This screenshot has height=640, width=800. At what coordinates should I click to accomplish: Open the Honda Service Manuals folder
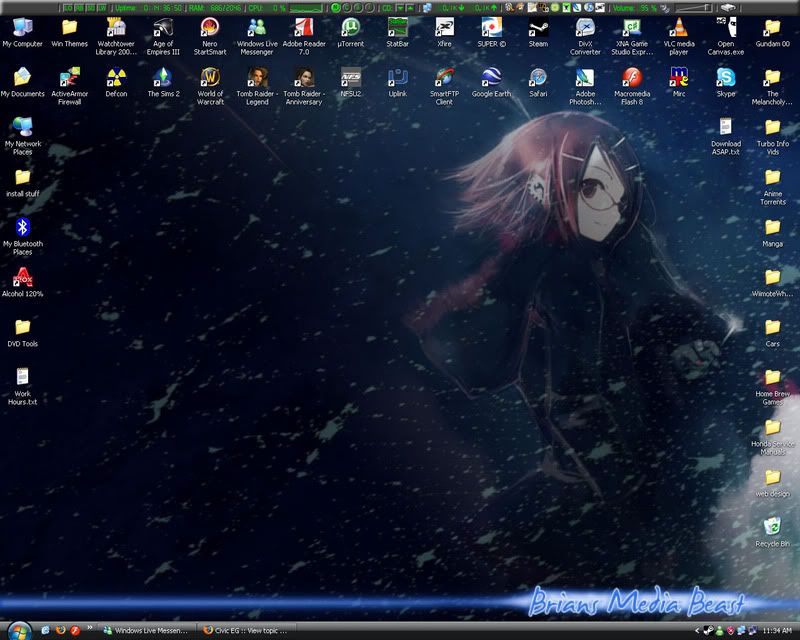click(772, 436)
